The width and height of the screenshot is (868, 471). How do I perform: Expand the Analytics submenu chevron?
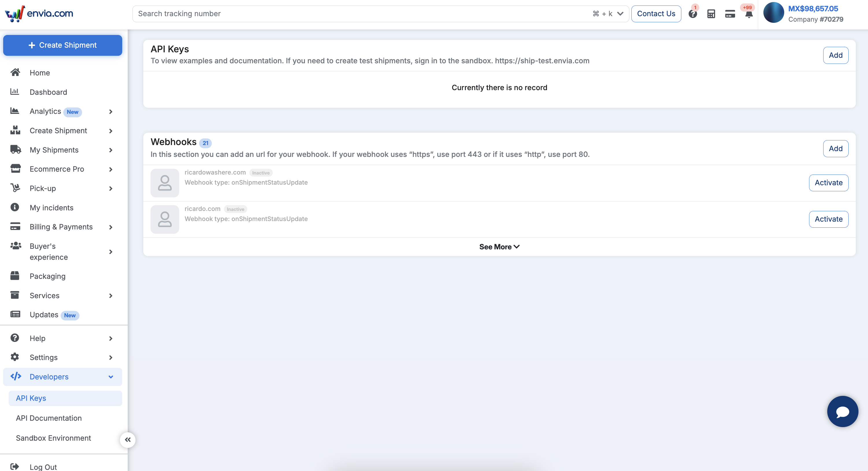click(x=110, y=112)
